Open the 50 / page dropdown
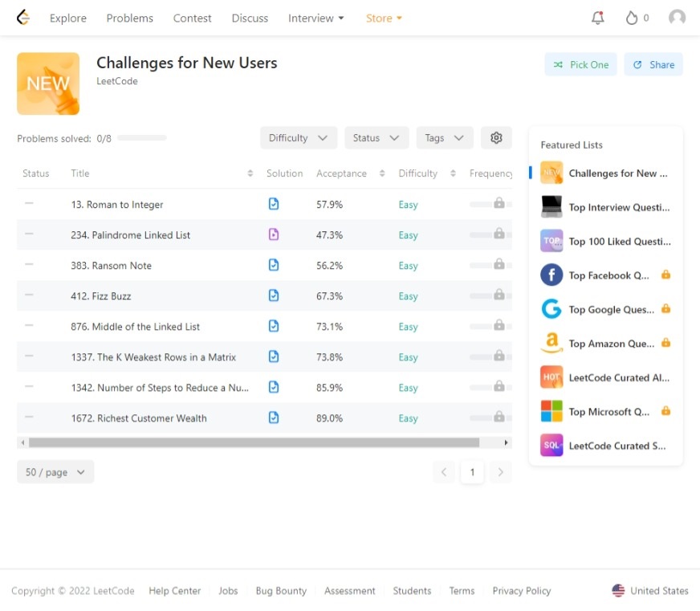Viewport: 700px width, 611px height. point(55,472)
